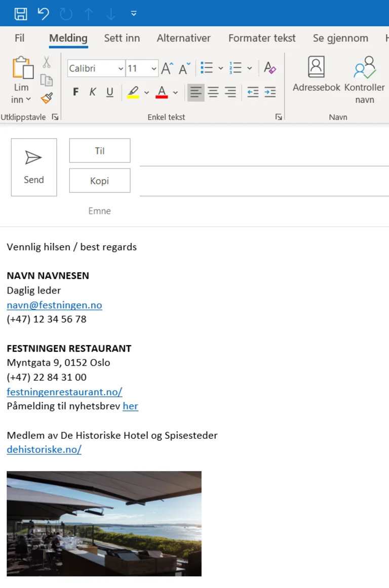This screenshot has height=588, width=389.
Task: Apply the yellow text highlight color
Action: [x=133, y=92]
